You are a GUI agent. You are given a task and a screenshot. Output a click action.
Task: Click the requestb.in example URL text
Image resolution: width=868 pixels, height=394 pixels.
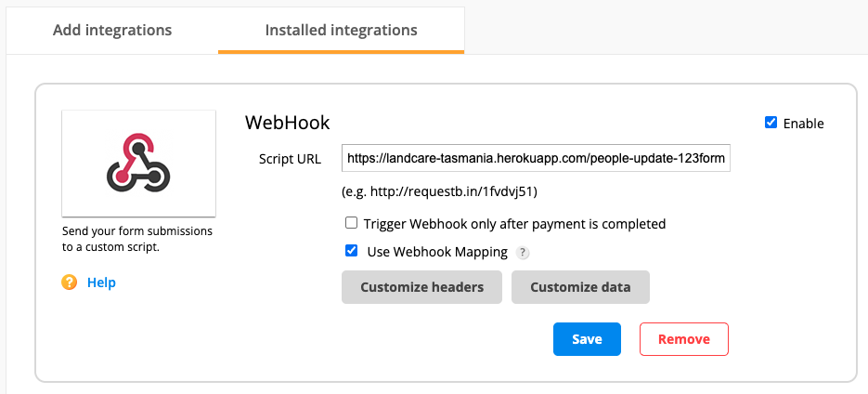tap(440, 192)
